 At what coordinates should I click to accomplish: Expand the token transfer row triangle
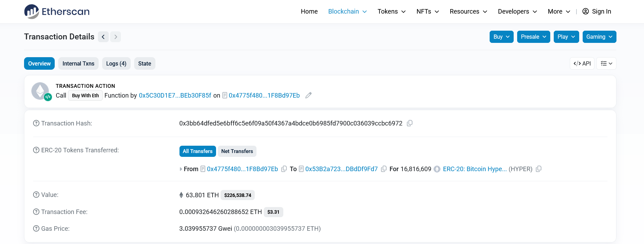(x=181, y=169)
